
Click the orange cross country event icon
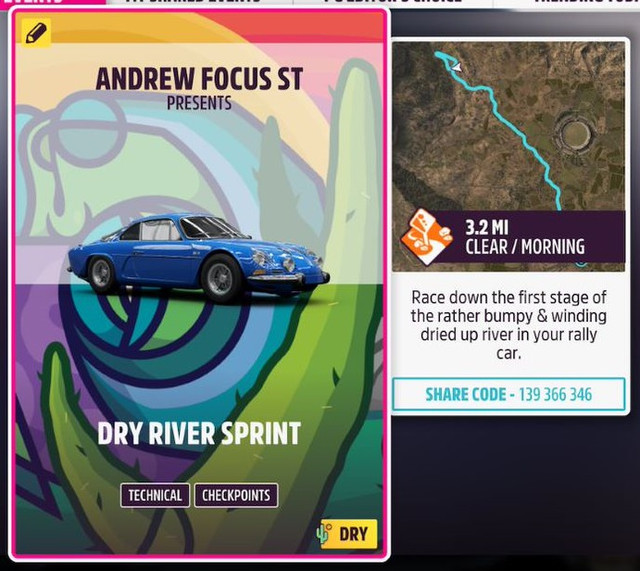(x=427, y=237)
